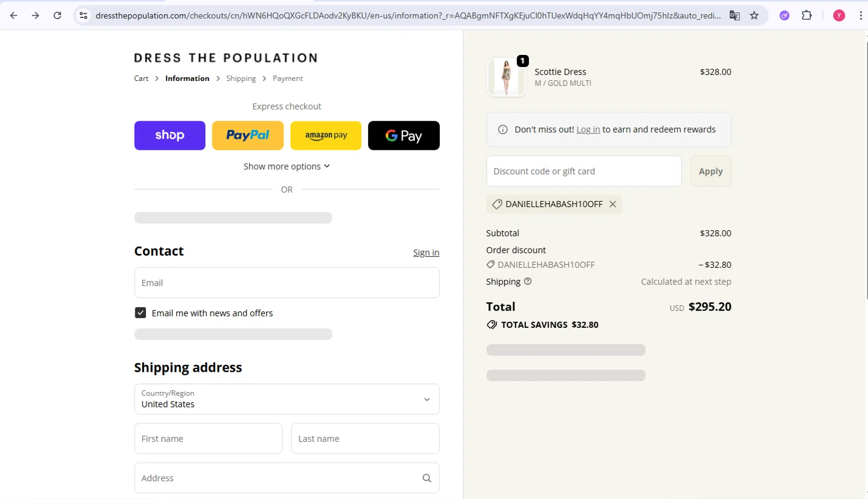View site information icon in address bar

[x=83, y=16]
